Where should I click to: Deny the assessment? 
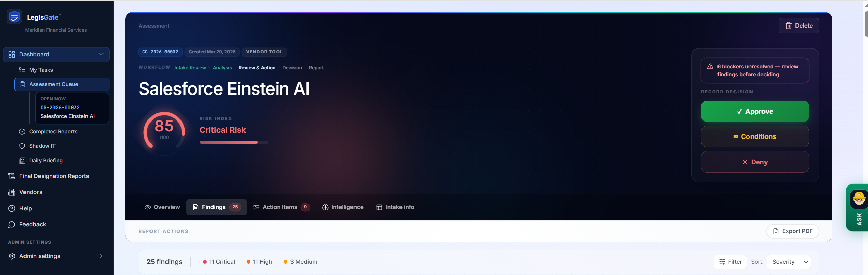(x=755, y=162)
